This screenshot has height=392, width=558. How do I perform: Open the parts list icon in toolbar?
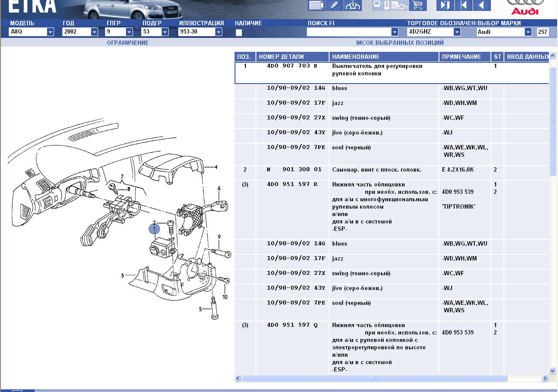pyautogui.click(x=316, y=5)
